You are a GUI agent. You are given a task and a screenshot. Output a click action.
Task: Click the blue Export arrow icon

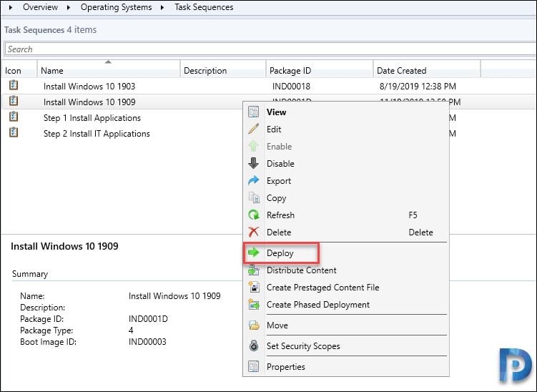[x=253, y=180]
